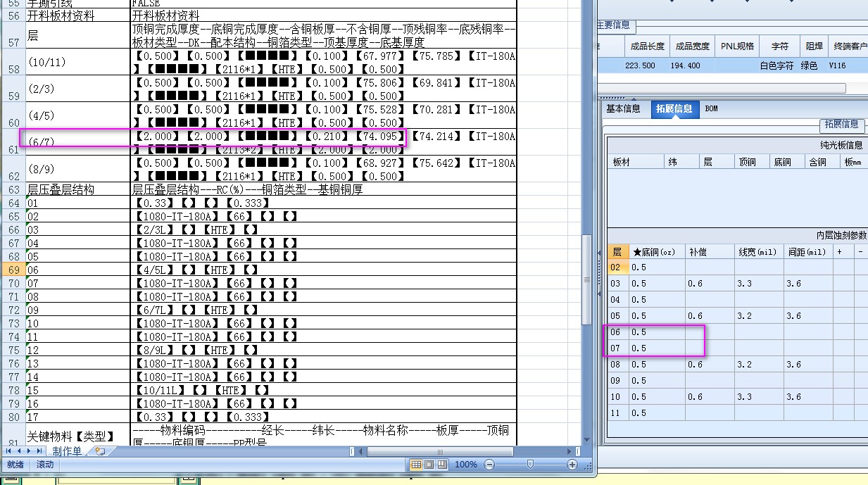868x485 pixels.
Task: Jump to last sheet navigation arrow
Action: [39, 451]
